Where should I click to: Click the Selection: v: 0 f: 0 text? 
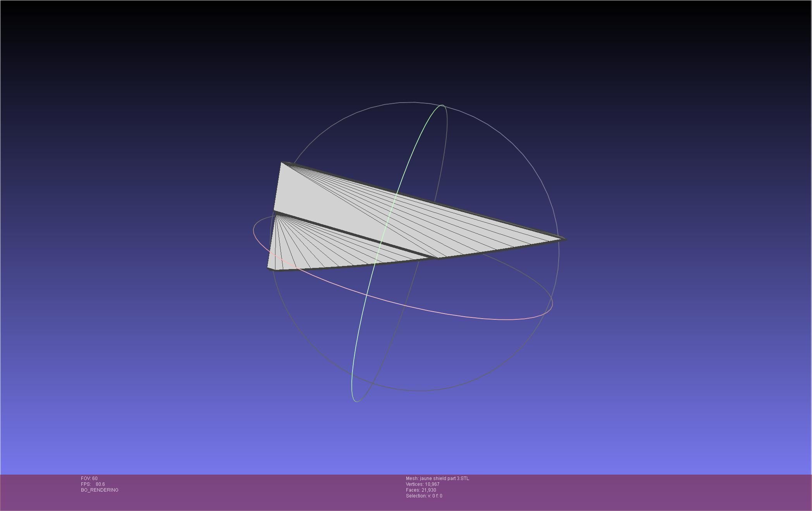point(424,496)
